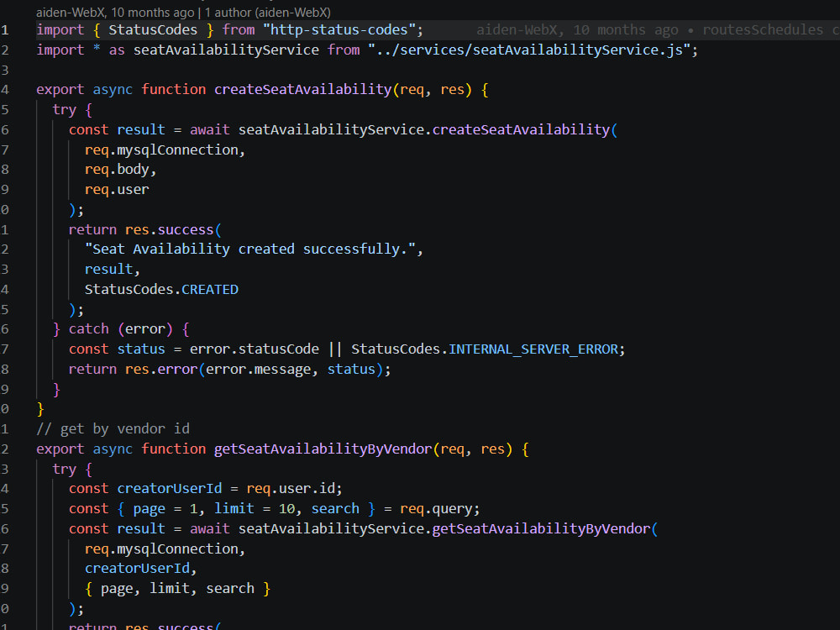Click the "../services/seatAvailabilityService.js" import path
The height and width of the screenshot is (630, 840).
[528, 50]
